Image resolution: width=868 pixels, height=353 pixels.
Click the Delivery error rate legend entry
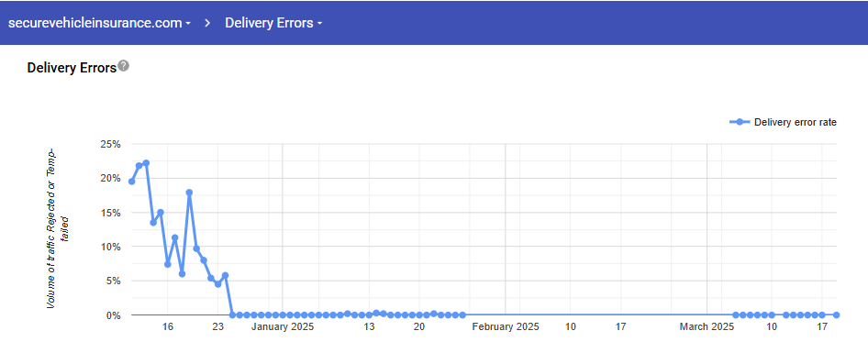[x=795, y=122]
